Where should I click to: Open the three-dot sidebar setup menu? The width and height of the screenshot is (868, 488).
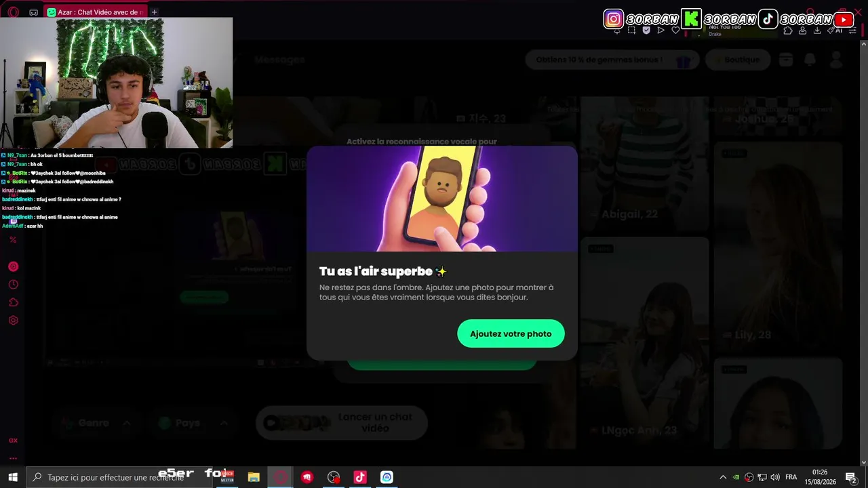click(x=13, y=457)
